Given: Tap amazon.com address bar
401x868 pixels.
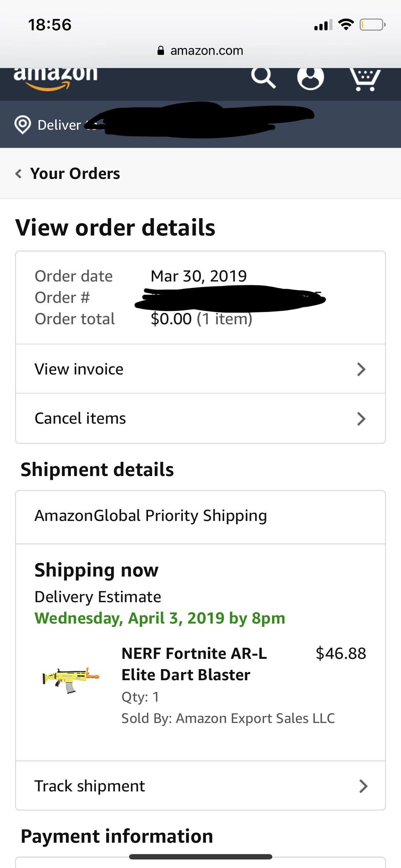Looking at the screenshot, I should [207, 51].
